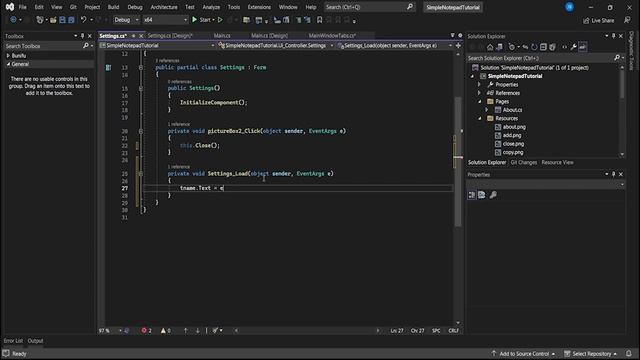Open the SimpleNotepadTutorial project navigation dropdown
640x360 pixels.
[x=157, y=46]
